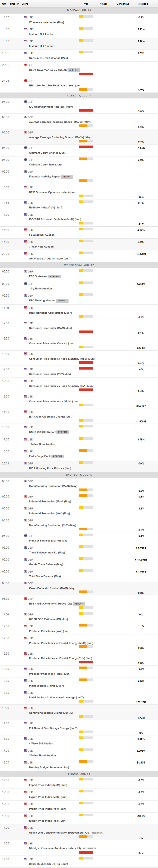Viewport: 158px width, 868px height.
Task: Click the REPORT tag beside USDA WASDE Report
Action: [62, 432]
